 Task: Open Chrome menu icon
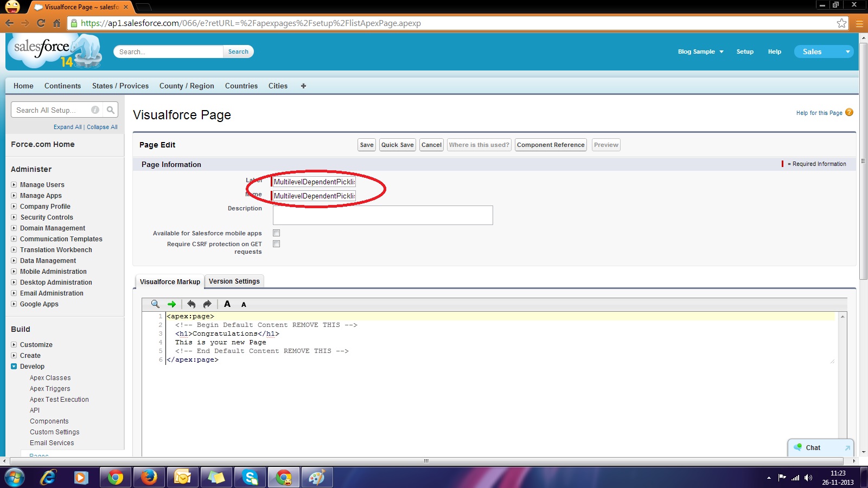[x=859, y=23]
